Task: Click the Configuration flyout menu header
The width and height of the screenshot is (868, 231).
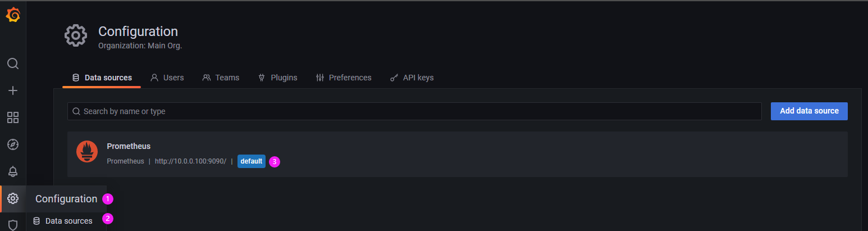Action: (66, 199)
